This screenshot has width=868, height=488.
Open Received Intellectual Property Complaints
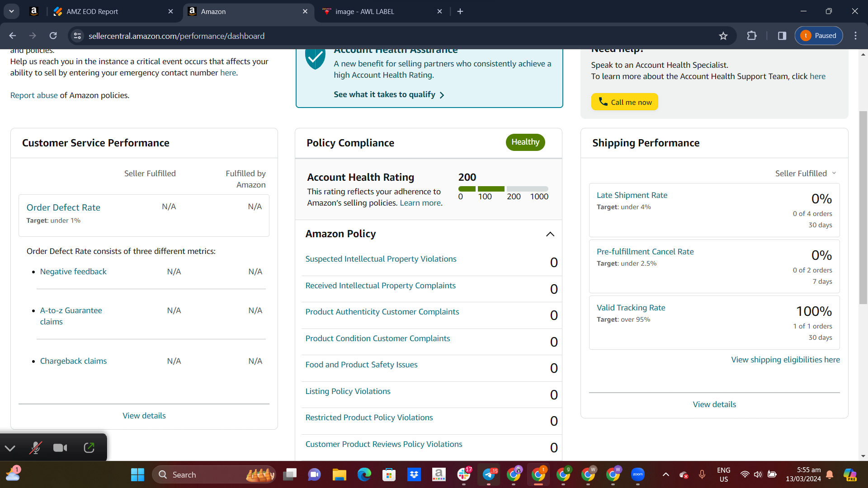[x=380, y=286]
